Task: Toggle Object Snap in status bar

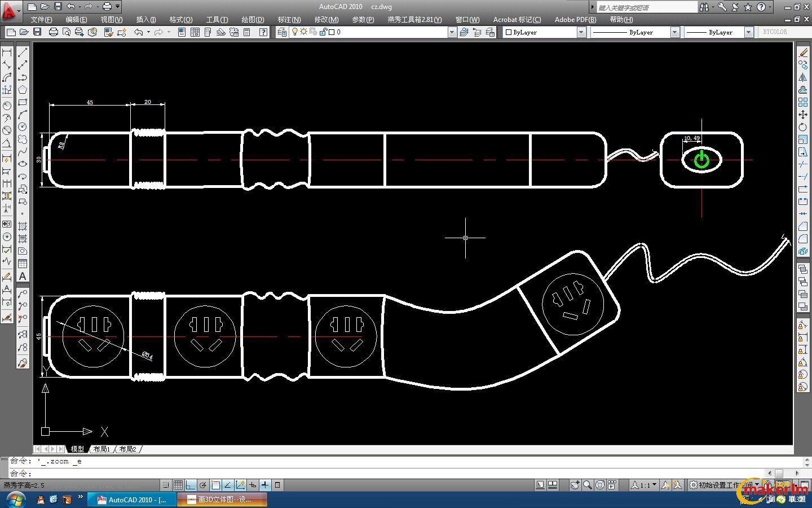Action: [215, 485]
